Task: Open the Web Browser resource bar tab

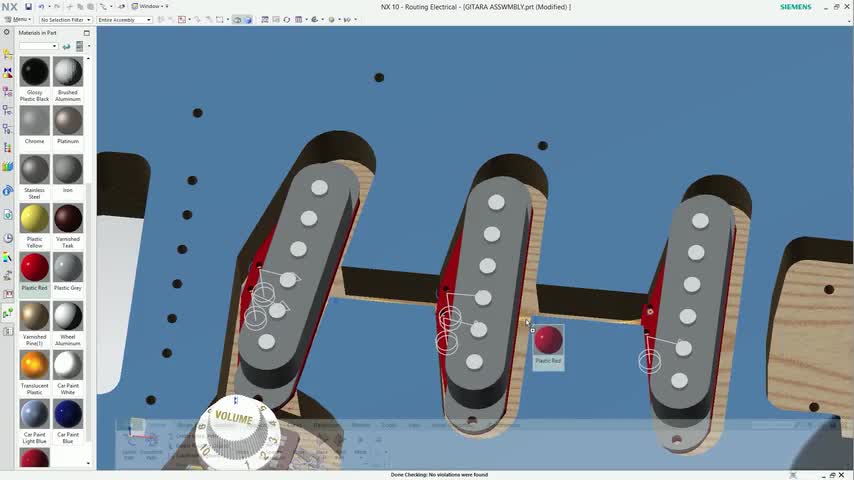Action: 8,191
